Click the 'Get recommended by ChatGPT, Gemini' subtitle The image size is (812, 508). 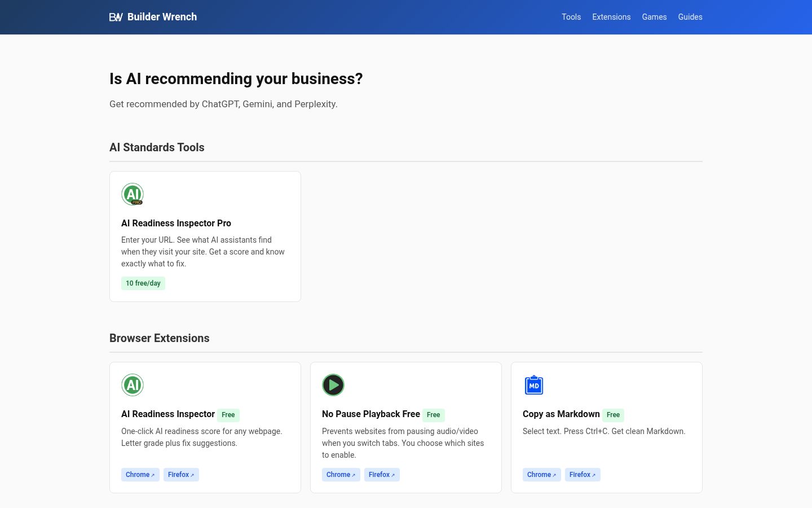pyautogui.click(x=223, y=104)
